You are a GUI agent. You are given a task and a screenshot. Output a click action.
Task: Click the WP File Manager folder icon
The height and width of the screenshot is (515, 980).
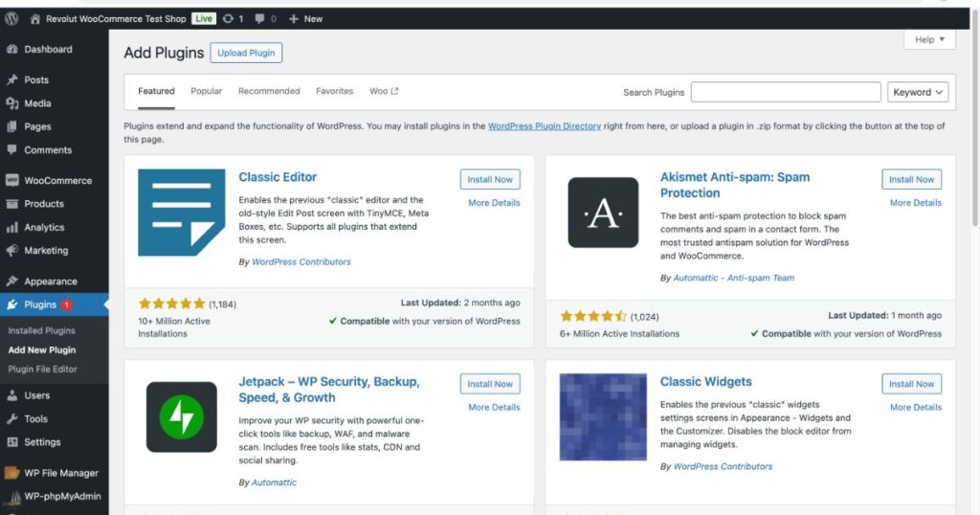[x=11, y=473]
